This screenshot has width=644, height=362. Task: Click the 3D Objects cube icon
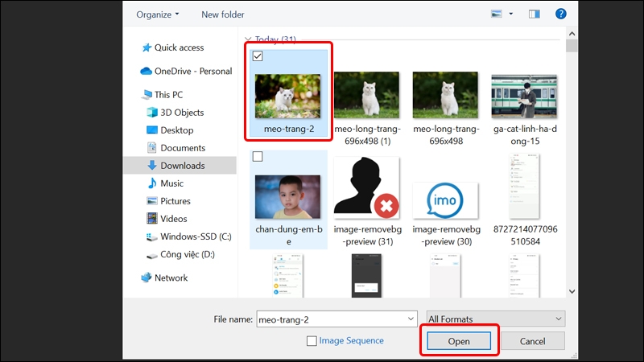[x=152, y=112]
